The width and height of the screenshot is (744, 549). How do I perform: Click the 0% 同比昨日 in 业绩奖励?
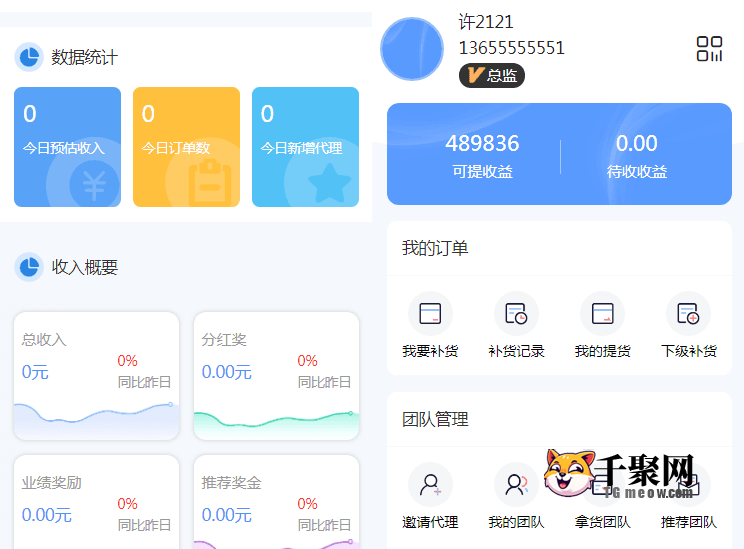click(144, 514)
